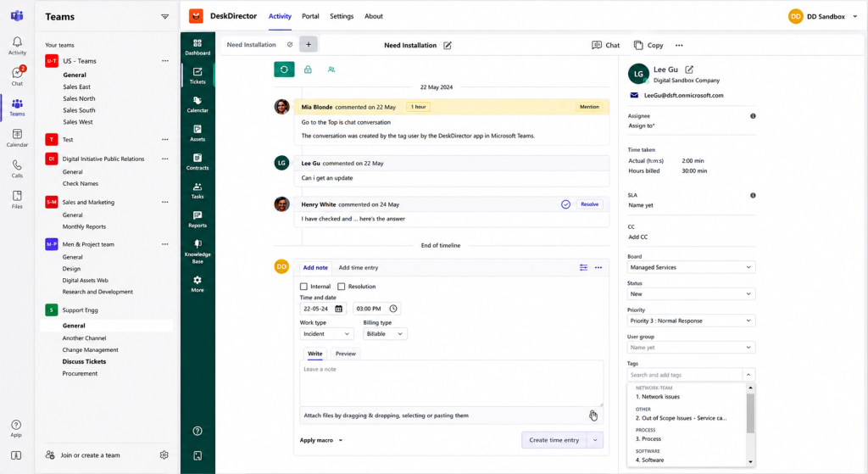Click the Chat button in ticket header

(605, 46)
